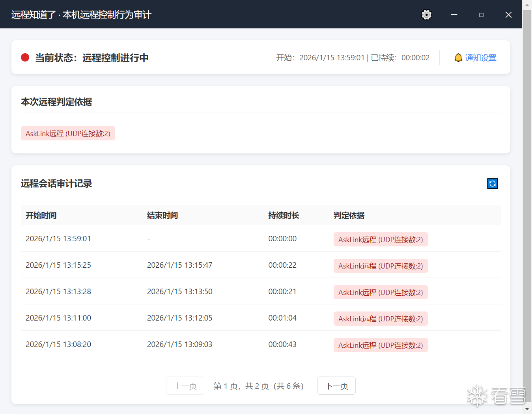
Task: Click the 判定依据 column header
Action: point(349,215)
